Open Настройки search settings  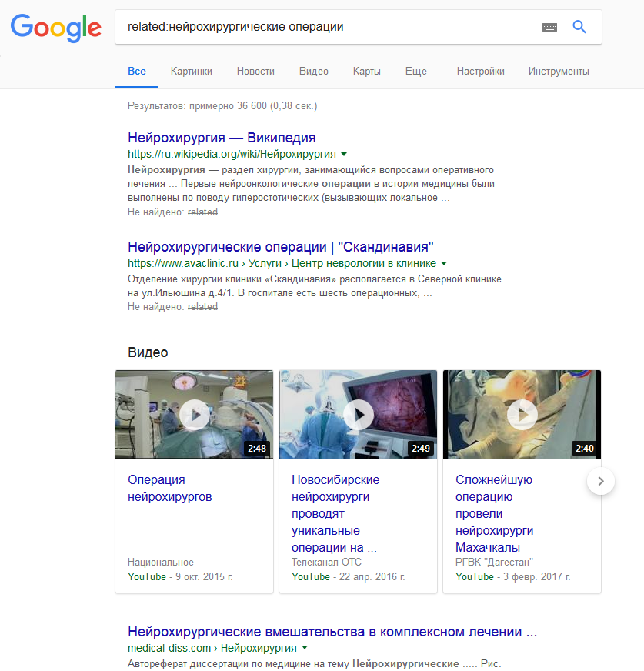coord(481,71)
